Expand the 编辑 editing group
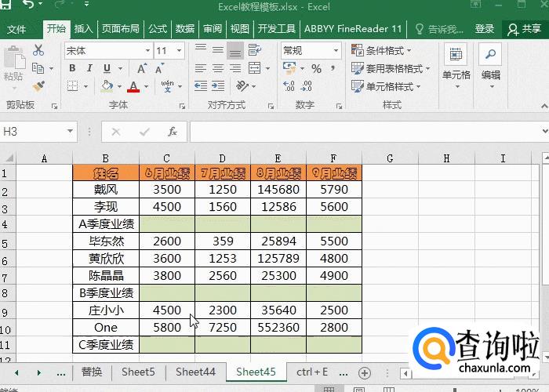Image resolution: width=549 pixels, height=392 pixels. tap(490, 67)
